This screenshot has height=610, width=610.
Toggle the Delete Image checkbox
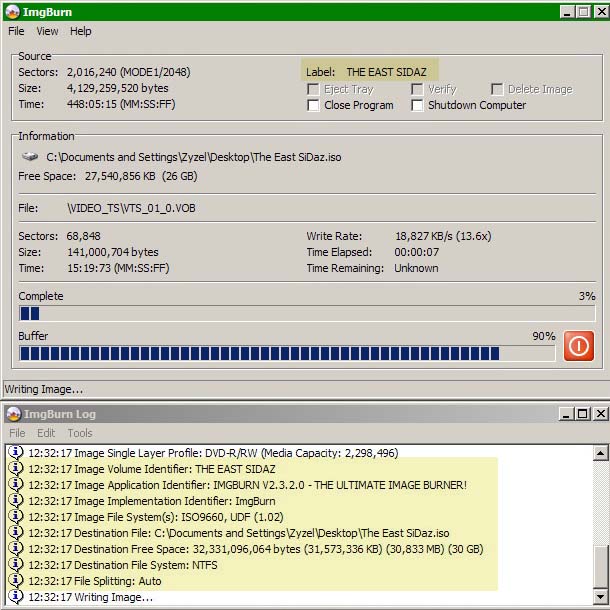497,89
